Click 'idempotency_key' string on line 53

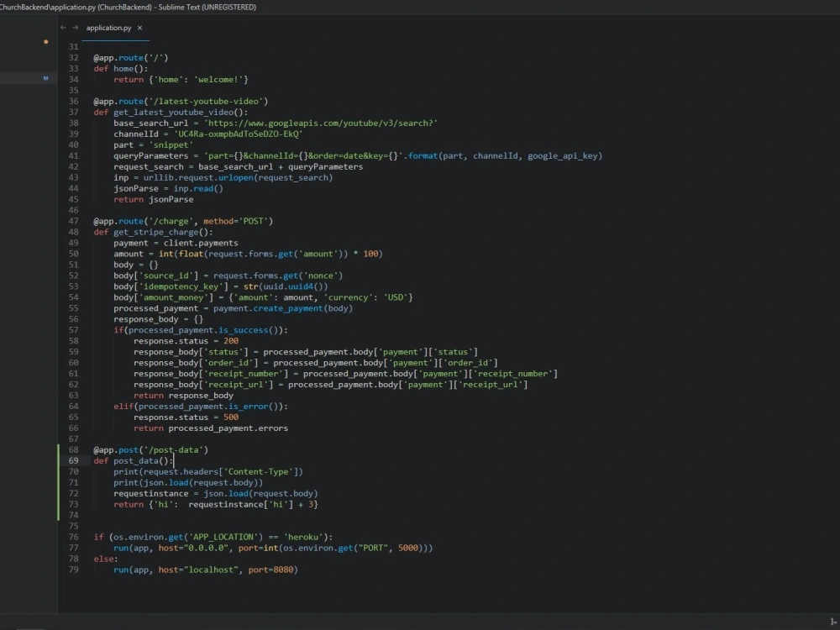pyautogui.click(x=183, y=286)
